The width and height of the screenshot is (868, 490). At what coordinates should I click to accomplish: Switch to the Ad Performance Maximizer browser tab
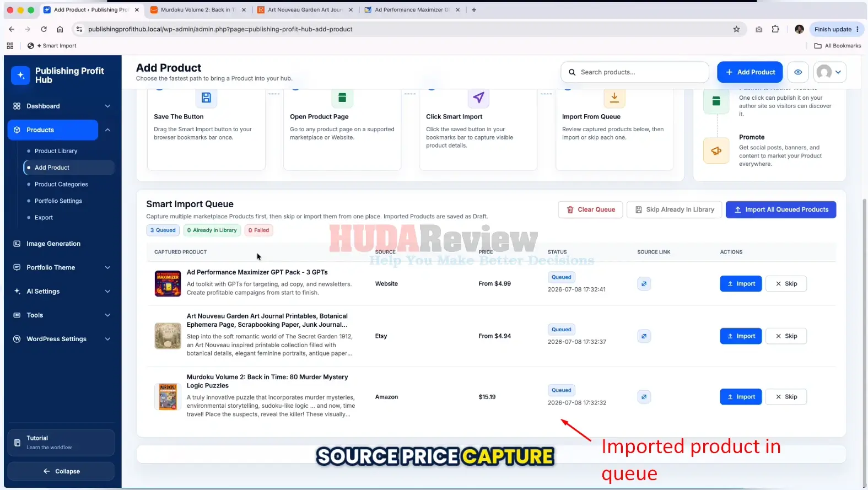click(x=412, y=9)
